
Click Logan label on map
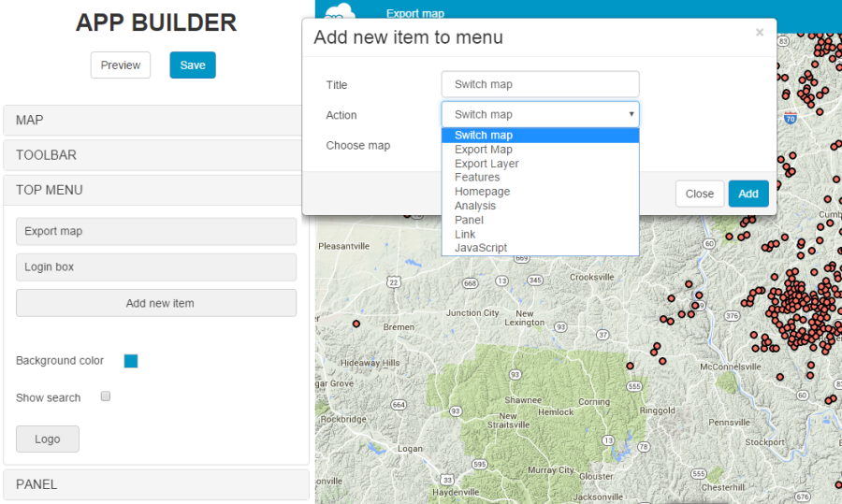coord(410,449)
